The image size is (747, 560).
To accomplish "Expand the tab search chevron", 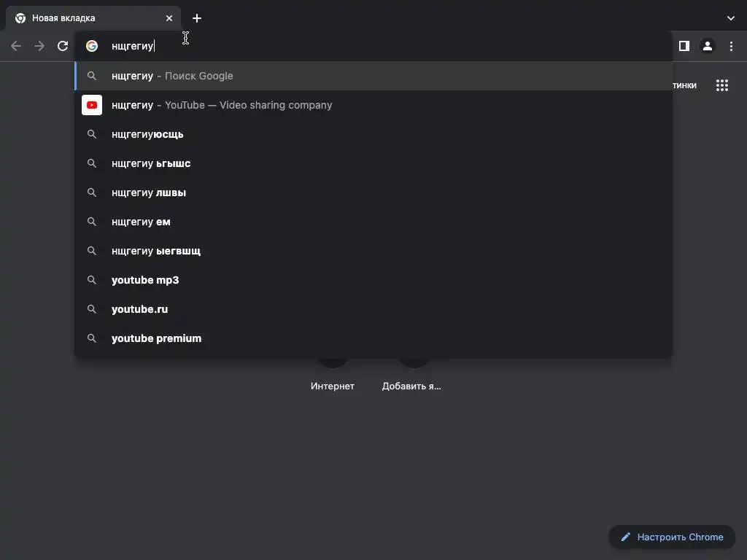I will click(731, 18).
